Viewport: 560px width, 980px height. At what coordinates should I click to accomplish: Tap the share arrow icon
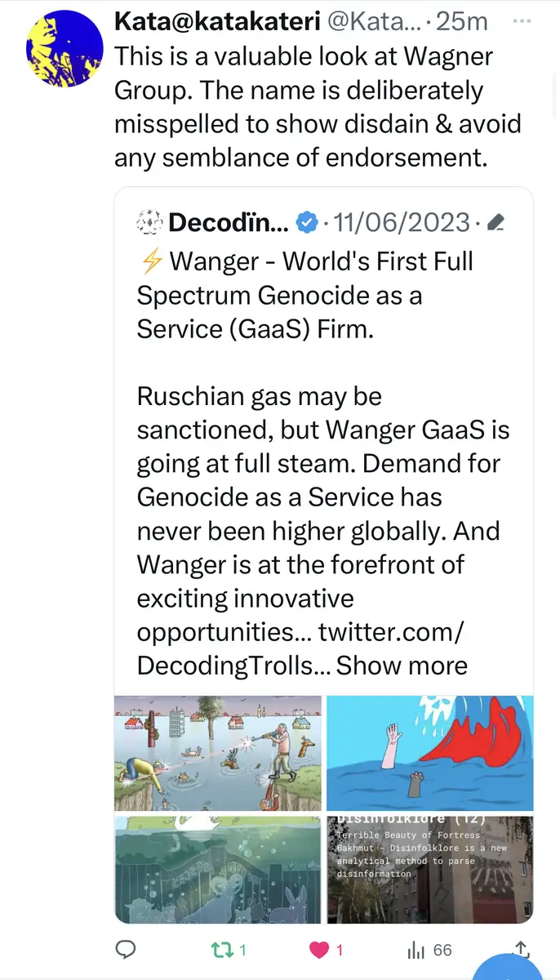519,950
